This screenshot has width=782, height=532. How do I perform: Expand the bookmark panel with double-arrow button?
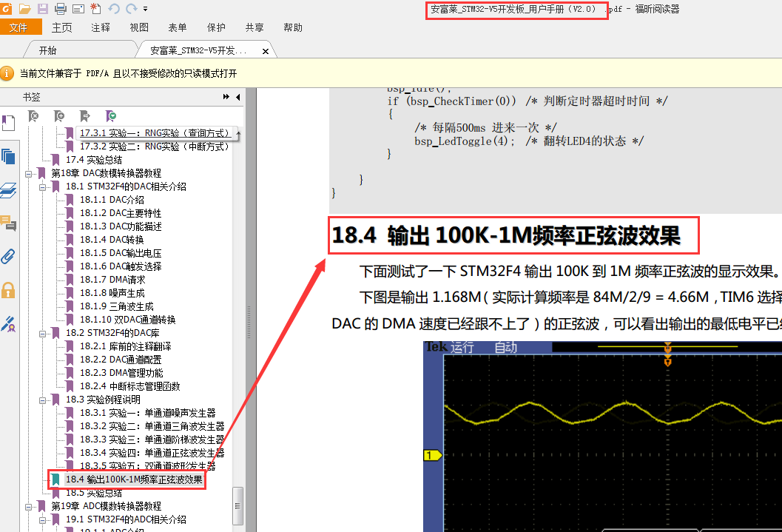(x=226, y=97)
